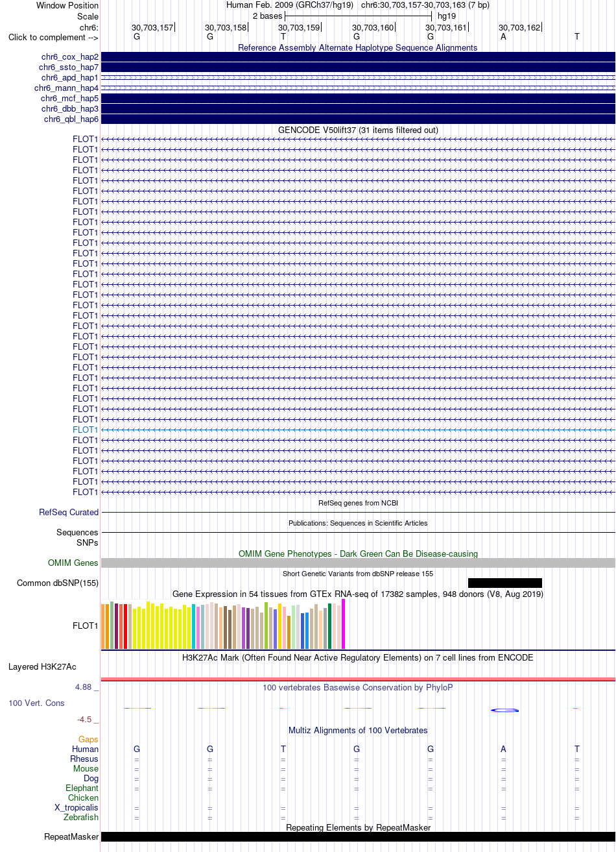Select the chr6_mcf_hap5 track label
This screenshot has height=852, width=616.
point(69,99)
